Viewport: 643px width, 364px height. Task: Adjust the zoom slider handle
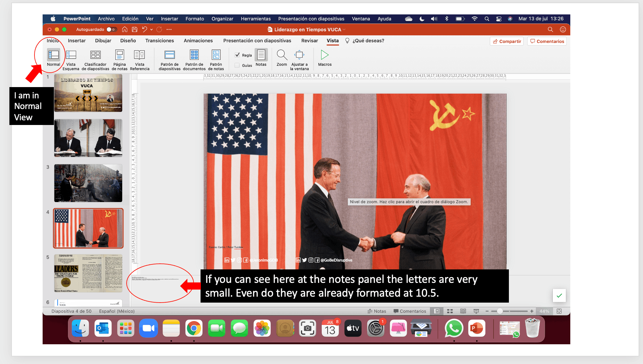click(500, 311)
